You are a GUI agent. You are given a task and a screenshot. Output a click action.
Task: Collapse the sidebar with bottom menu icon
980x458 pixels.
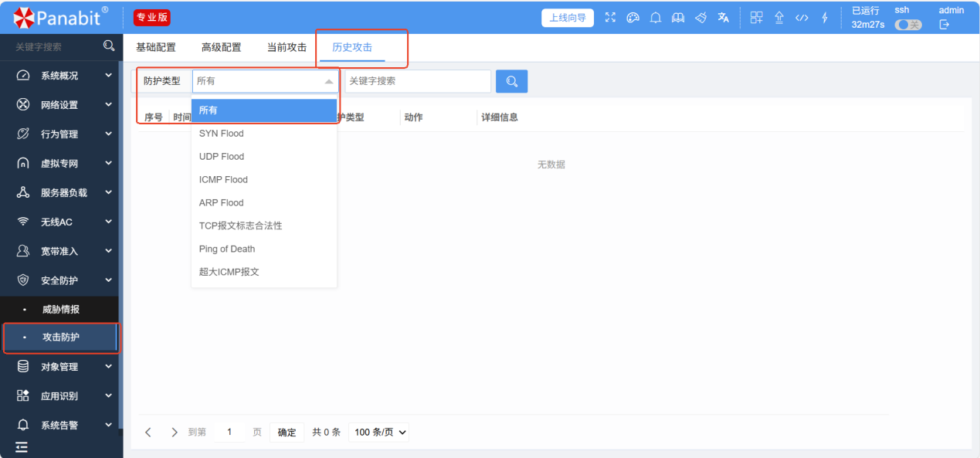[22, 447]
